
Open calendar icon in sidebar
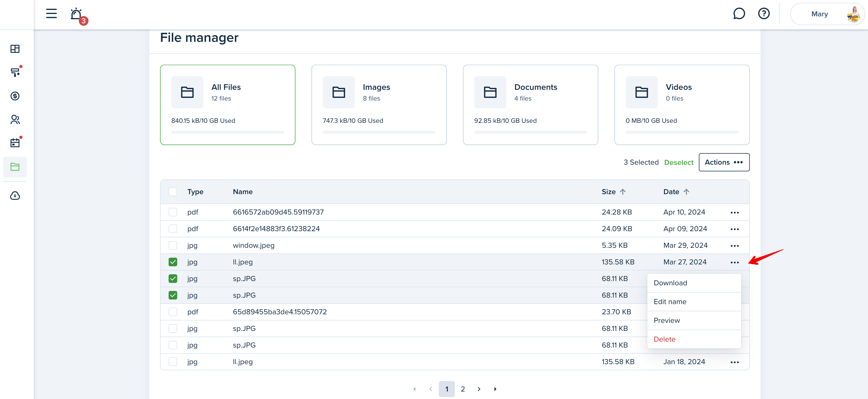pos(15,143)
